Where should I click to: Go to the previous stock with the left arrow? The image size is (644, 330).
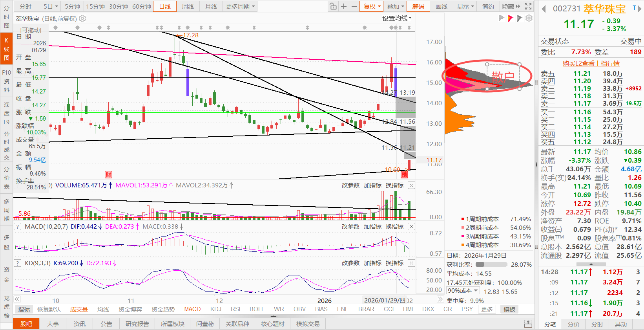click(x=544, y=9)
